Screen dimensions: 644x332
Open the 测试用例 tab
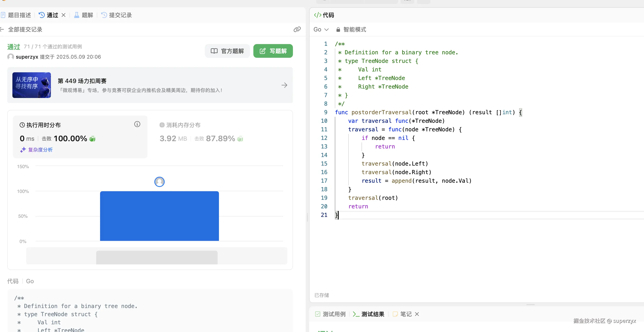pyautogui.click(x=331, y=314)
